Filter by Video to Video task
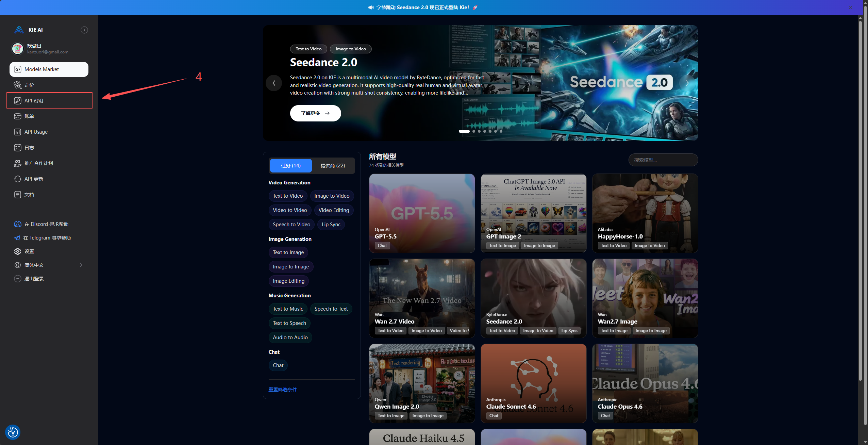Image resolution: width=868 pixels, height=445 pixels. (290, 210)
